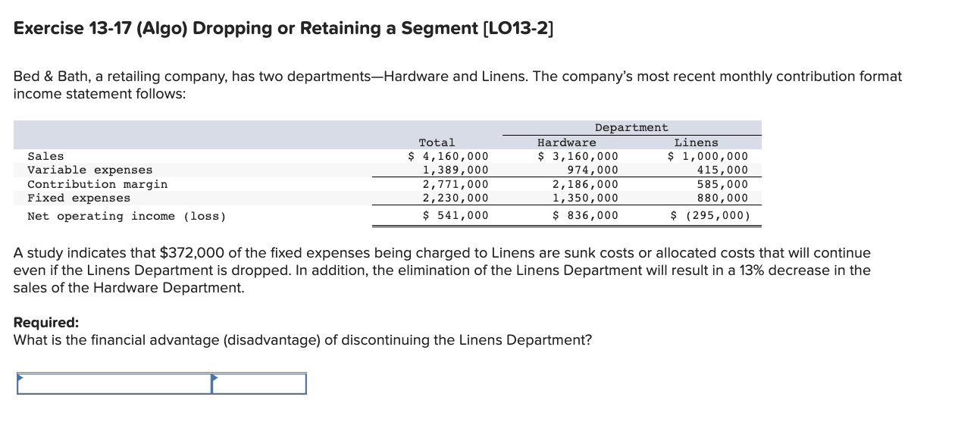Click the right answer input field
The image size is (980, 444).
(x=261, y=383)
